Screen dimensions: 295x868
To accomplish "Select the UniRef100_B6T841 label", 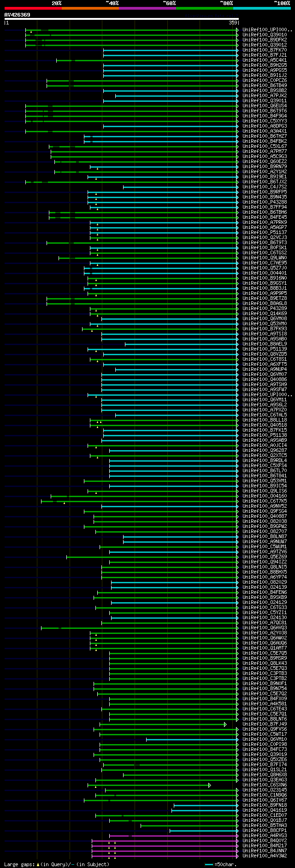I will pyautogui.click(x=265, y=475).
